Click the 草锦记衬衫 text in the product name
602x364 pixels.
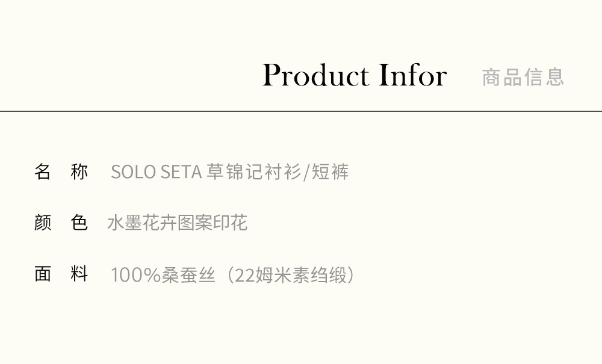254,172
